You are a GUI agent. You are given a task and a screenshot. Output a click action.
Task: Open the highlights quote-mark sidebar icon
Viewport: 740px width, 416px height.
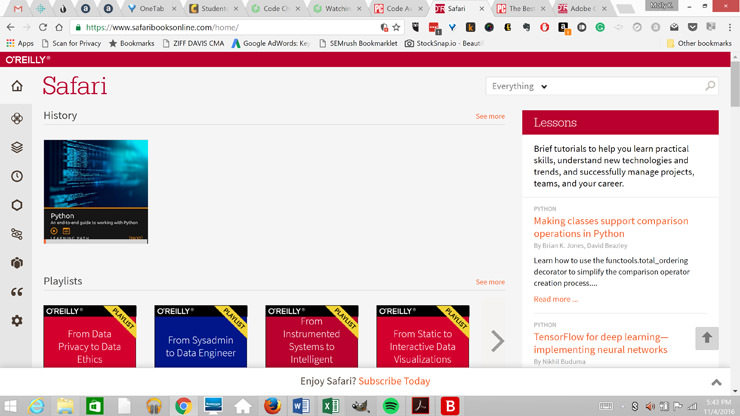click(17, 292)
